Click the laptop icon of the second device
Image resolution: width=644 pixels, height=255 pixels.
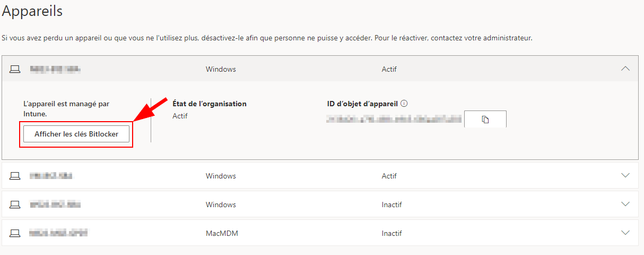point(15,176)
